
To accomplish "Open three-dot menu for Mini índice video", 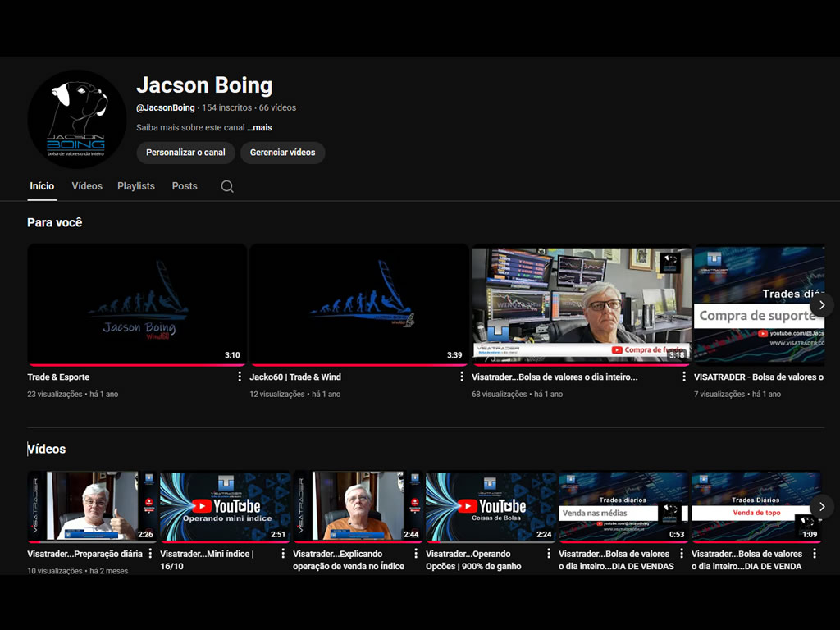I will [283, 554].
